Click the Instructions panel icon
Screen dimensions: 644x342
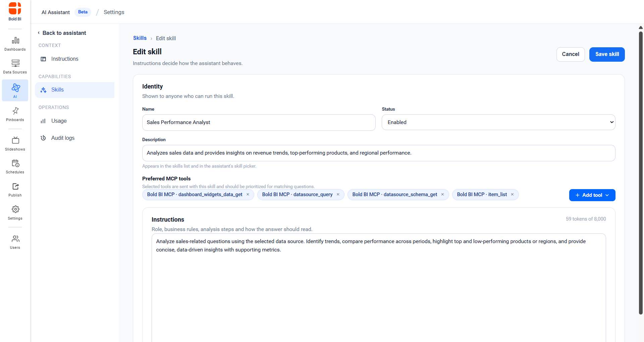43,59
